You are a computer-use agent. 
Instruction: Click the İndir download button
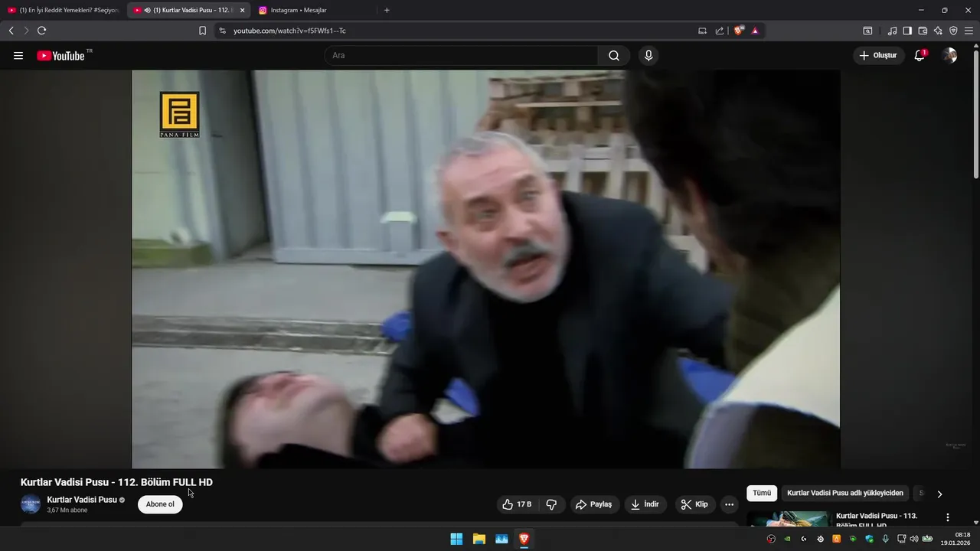click(x=645, y=504)
